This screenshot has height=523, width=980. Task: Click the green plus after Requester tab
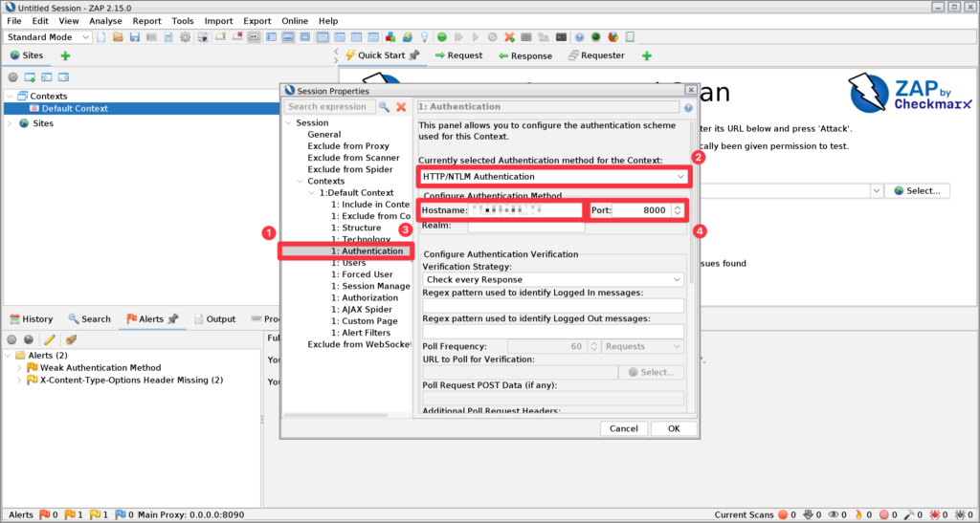[647, 55]
